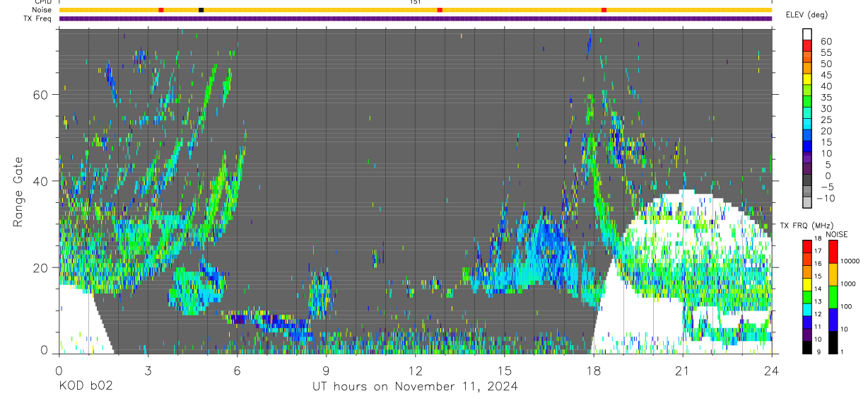Screen dimensions: 868x401
Task: Click the 'TX FRQ (MHz)' legend title
Action: point(806,226)
